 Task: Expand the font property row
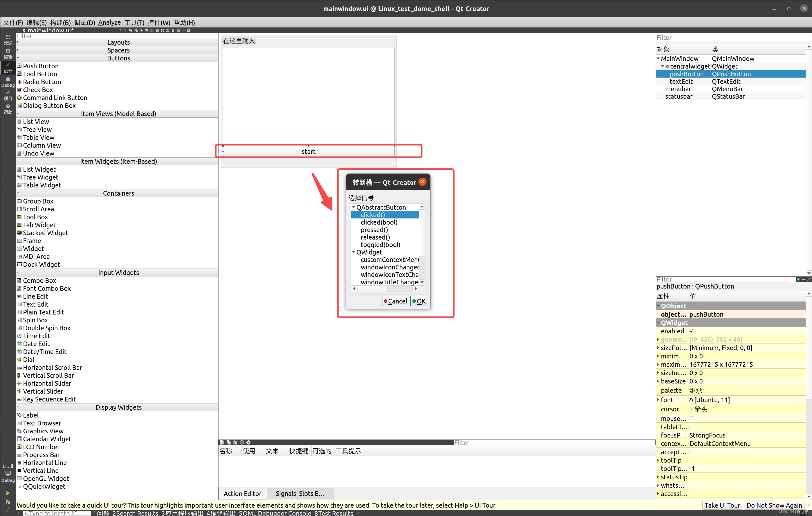pos(658,400)
